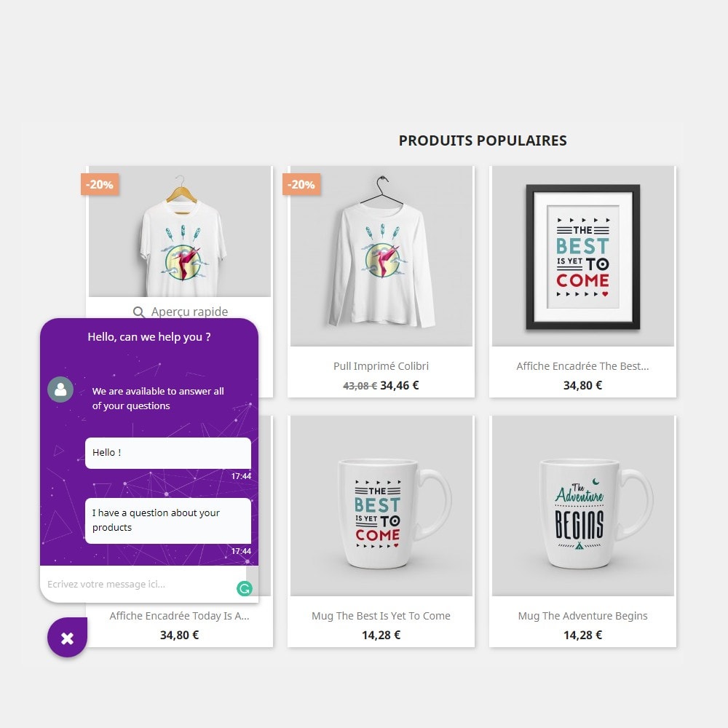Click the hummingbird short-sleeve t-shirt image

point(180,232)
